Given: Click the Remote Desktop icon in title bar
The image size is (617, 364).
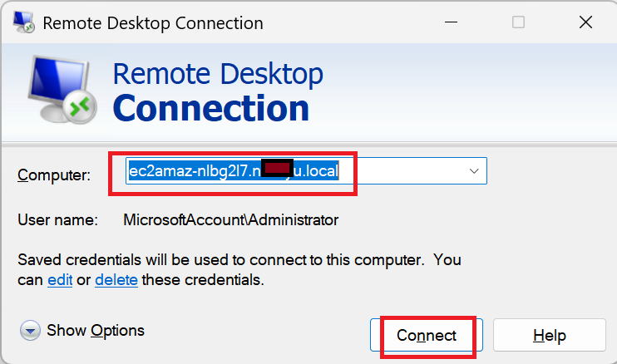Looking at the screenshot, I should tap(23, 22).
